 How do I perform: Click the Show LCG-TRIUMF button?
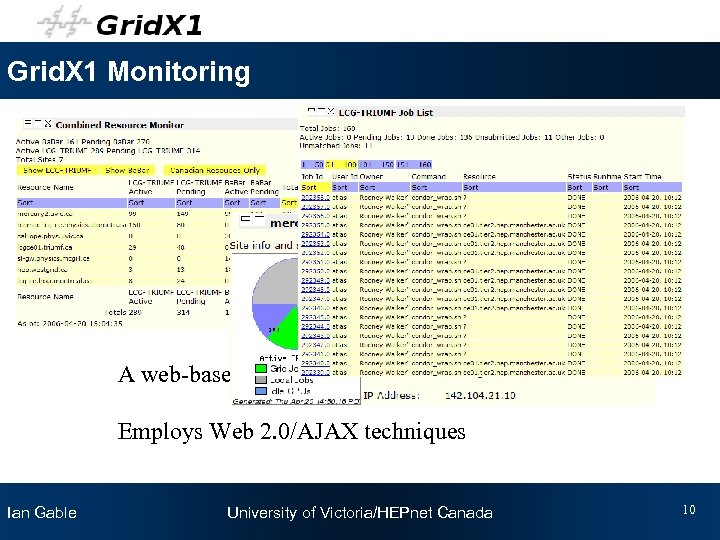click(x=57, y=170)
